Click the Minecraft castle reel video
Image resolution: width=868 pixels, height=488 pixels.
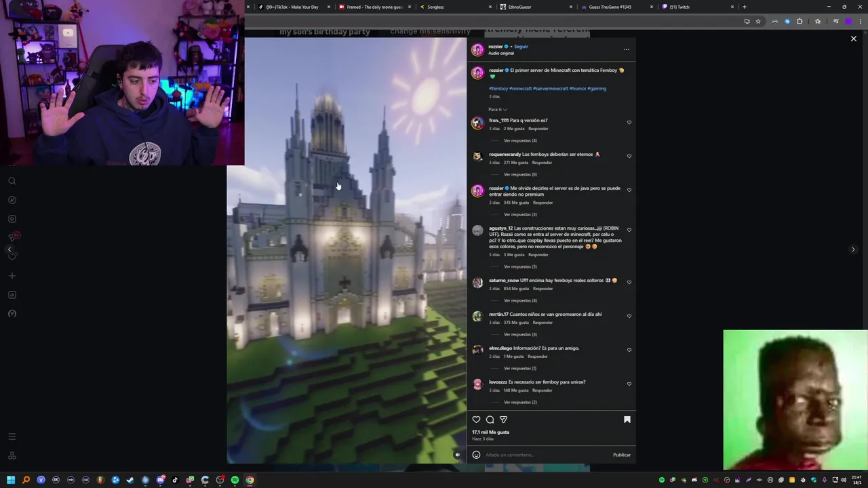pos(347,251)
